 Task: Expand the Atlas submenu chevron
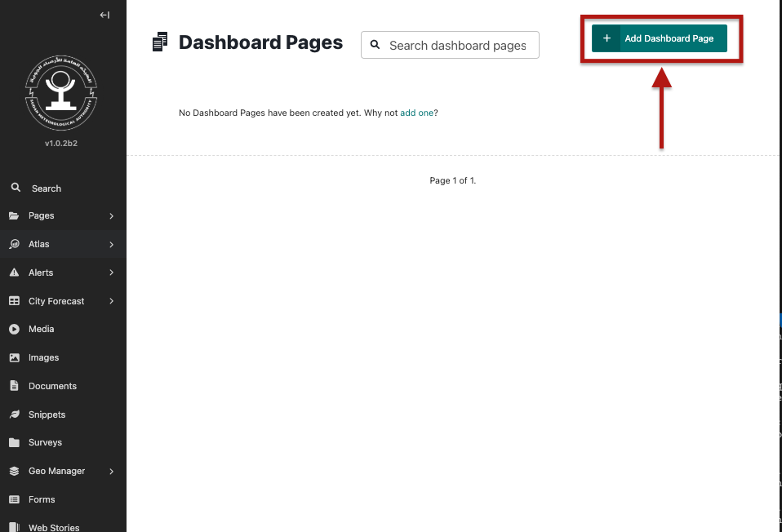coord(111,244)
